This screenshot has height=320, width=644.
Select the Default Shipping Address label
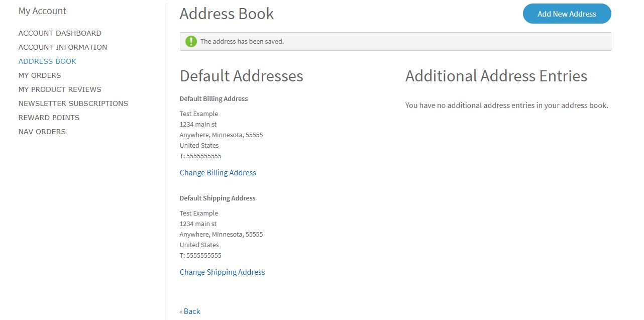[x=218, y=198]
